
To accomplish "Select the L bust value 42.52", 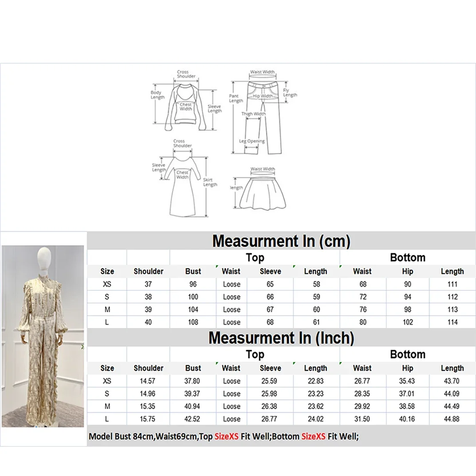I will pos(192,419).
